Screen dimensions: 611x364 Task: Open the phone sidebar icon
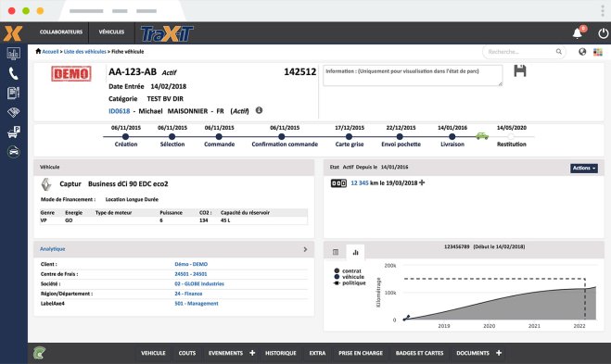pyautogui.click(x=13, y=73)
